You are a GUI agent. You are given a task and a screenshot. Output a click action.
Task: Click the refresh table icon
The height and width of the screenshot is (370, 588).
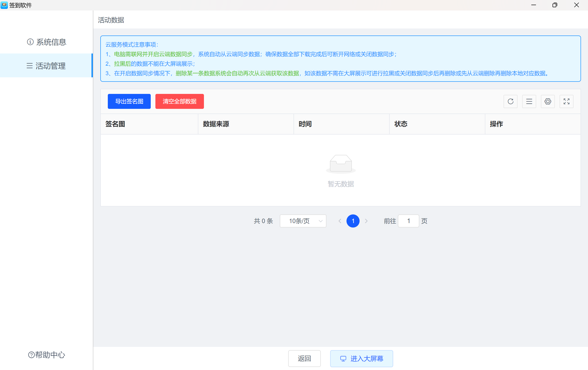[510, 101]
